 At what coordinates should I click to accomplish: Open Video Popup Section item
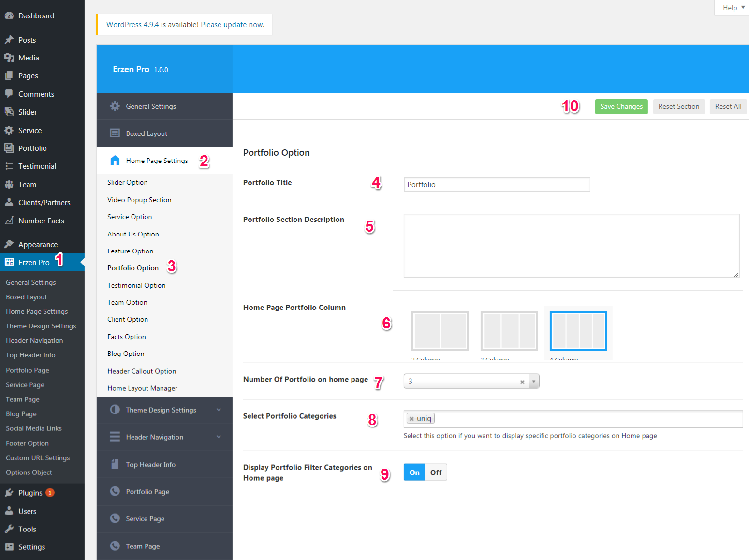[139, 200]
